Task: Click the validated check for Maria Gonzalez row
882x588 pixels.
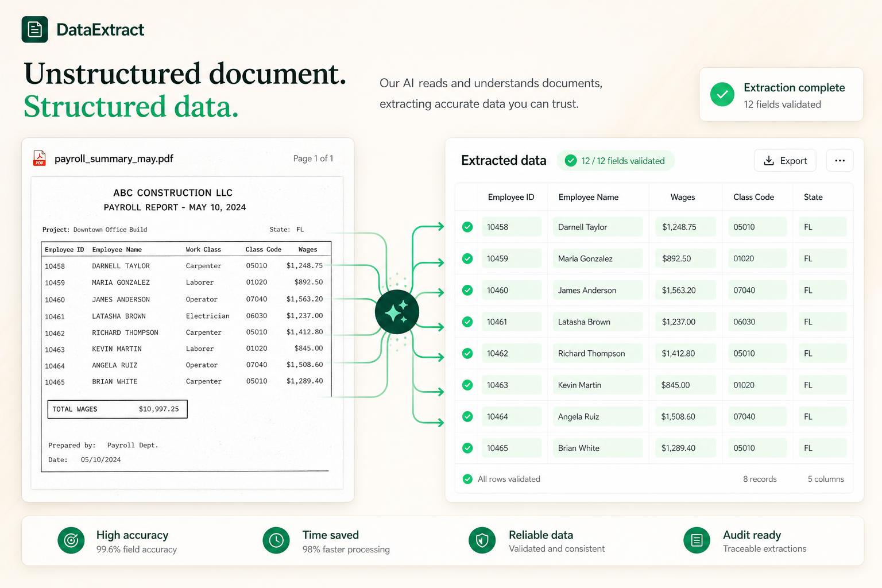Action: point(467,258)
